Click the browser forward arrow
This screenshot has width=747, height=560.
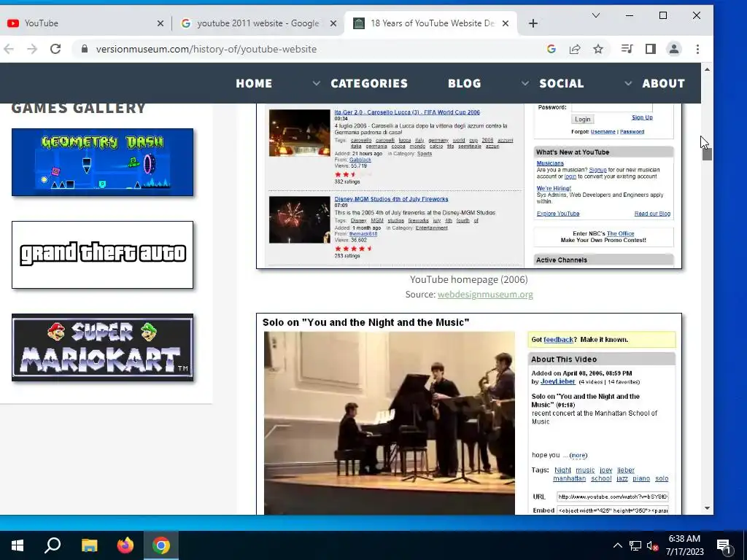[32, 49]
